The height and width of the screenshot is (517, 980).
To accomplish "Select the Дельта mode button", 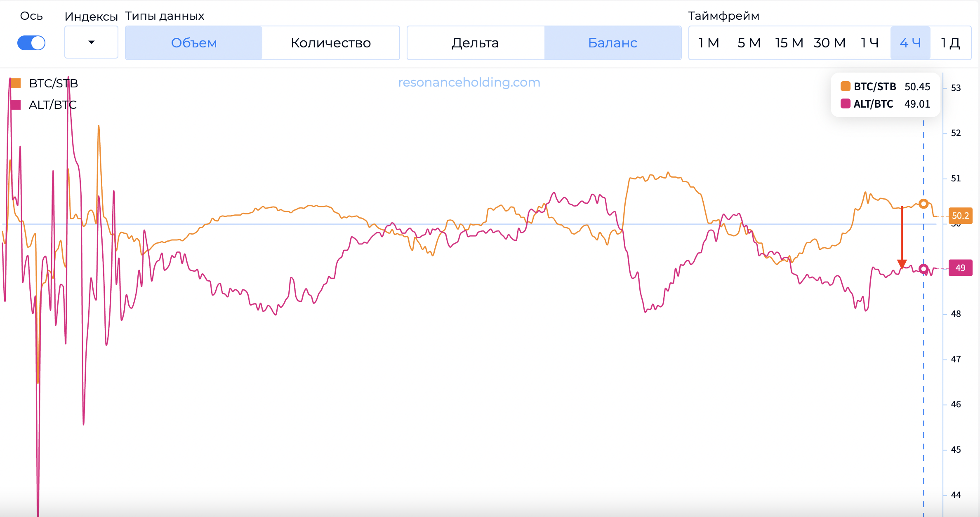I will (475, 43).
